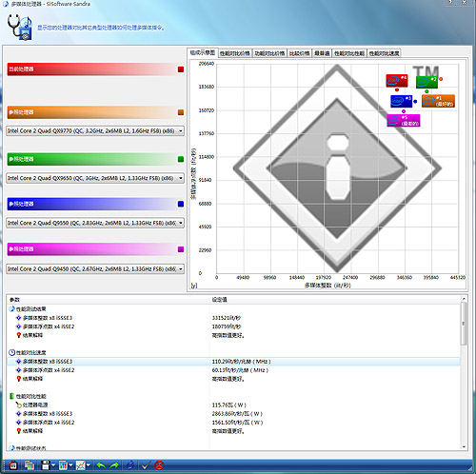Open the dropdown arrow beside line graph icon
This screenshot has height=474, width=476.
coord(88,465)
